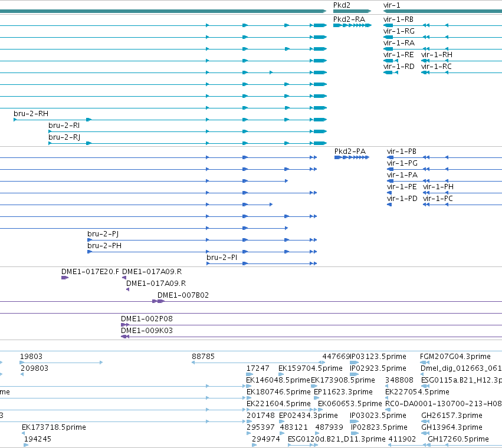Select the bru-2-PJ protein label
The image size is (502, 448).
click(103, 234)
